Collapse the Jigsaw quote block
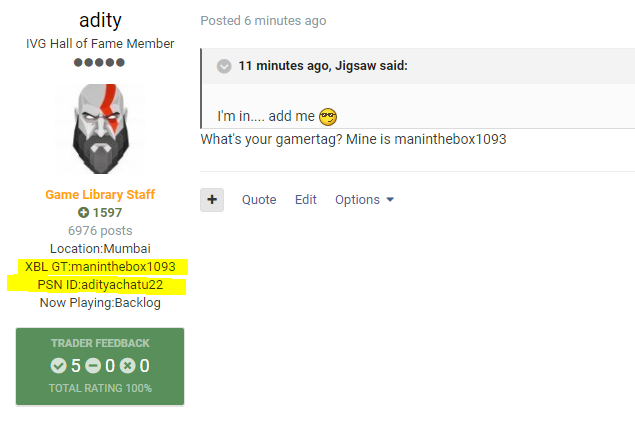 (224, 66)
